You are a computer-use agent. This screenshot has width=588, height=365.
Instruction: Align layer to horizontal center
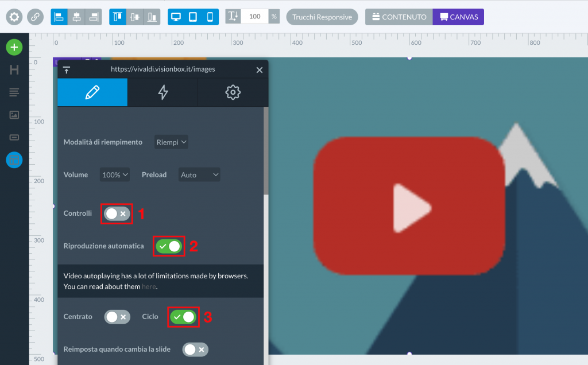click(x=76, y=17)
